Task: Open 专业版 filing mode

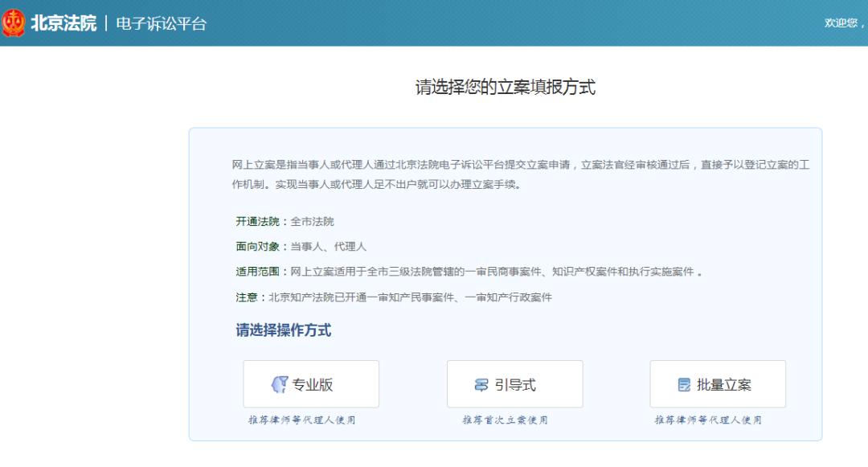Action: [313, 383]
